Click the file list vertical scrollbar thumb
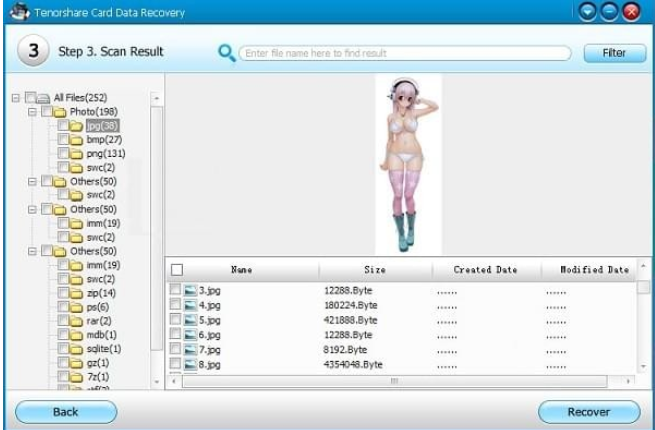The width and height of the screenshot is (655, 430). pyautogui.click(x=643, y=288)
